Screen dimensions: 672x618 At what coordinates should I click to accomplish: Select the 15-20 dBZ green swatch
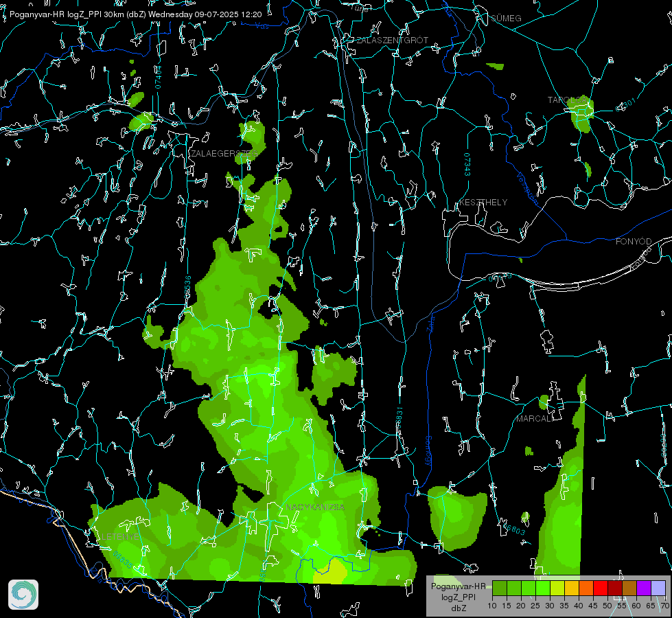pos(514,588)
